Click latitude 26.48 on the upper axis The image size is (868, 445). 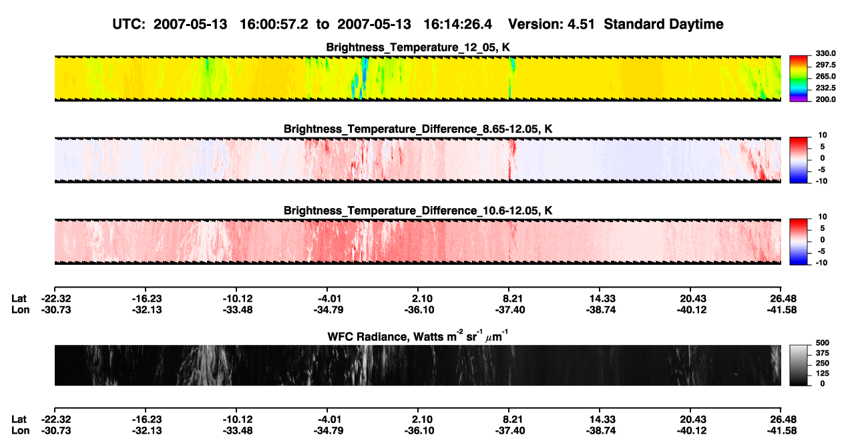[783, 299]
